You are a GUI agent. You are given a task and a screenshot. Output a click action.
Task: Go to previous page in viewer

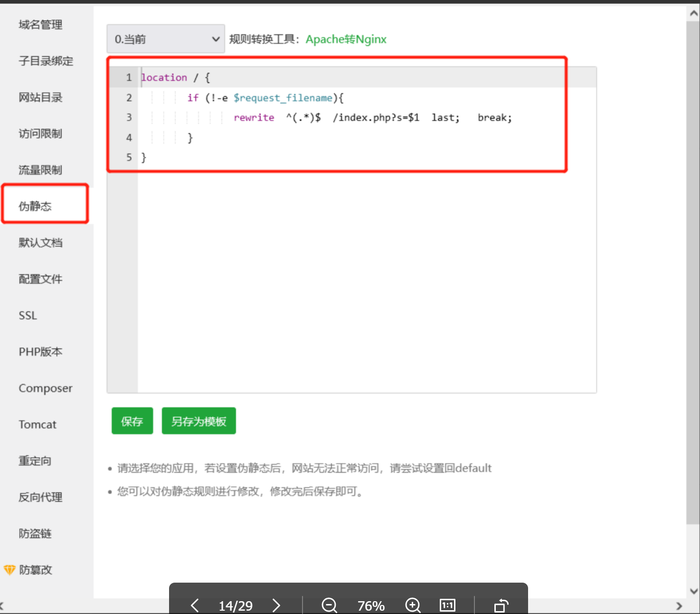pos(195,605)
